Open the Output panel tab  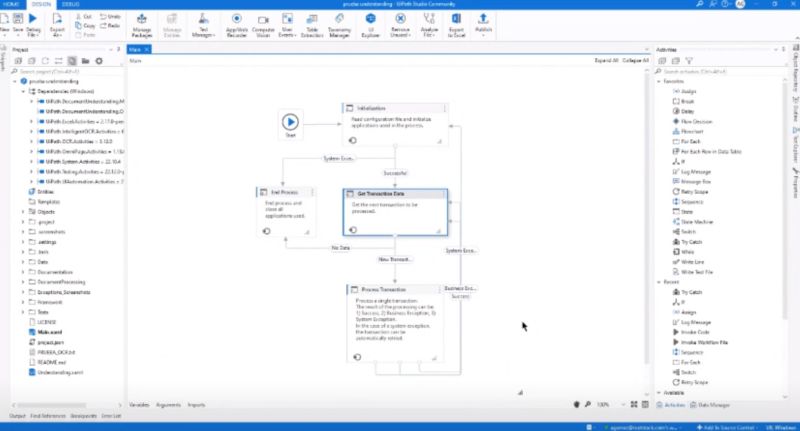17,416
